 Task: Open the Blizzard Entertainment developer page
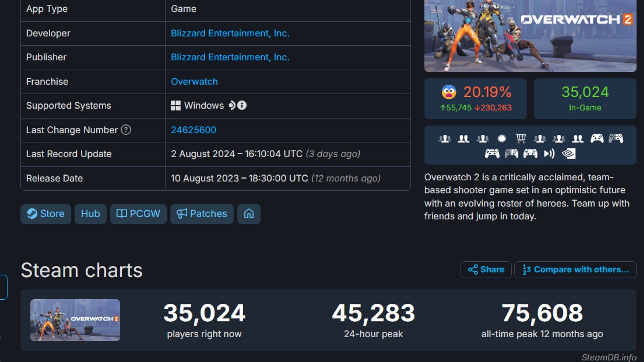tap(229, 33)
